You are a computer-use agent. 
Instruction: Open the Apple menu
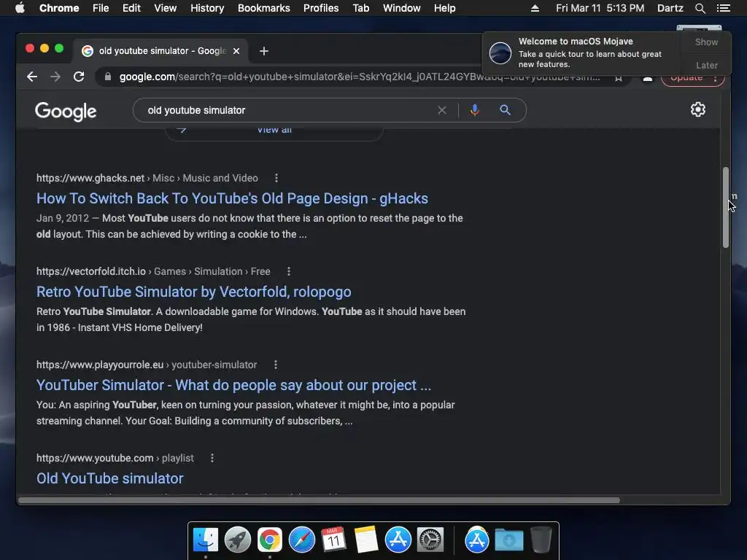(x=20, y=8)
